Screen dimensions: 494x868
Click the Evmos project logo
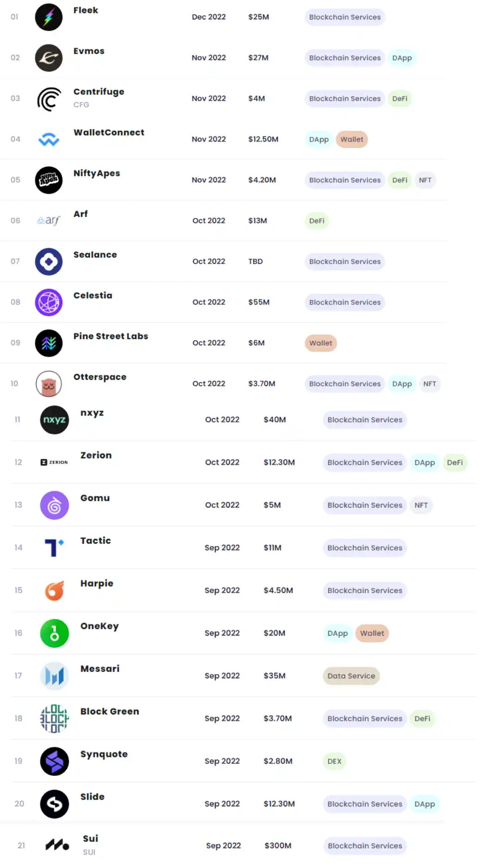pos(49,58)
